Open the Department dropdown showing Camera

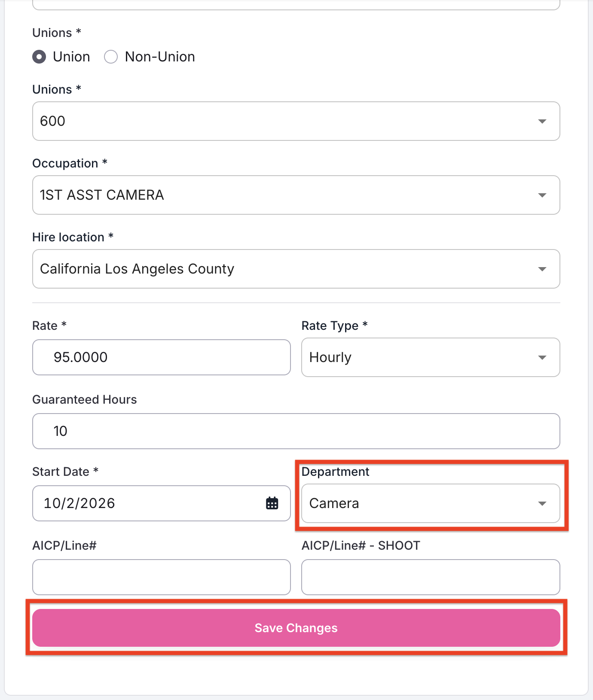431,503
